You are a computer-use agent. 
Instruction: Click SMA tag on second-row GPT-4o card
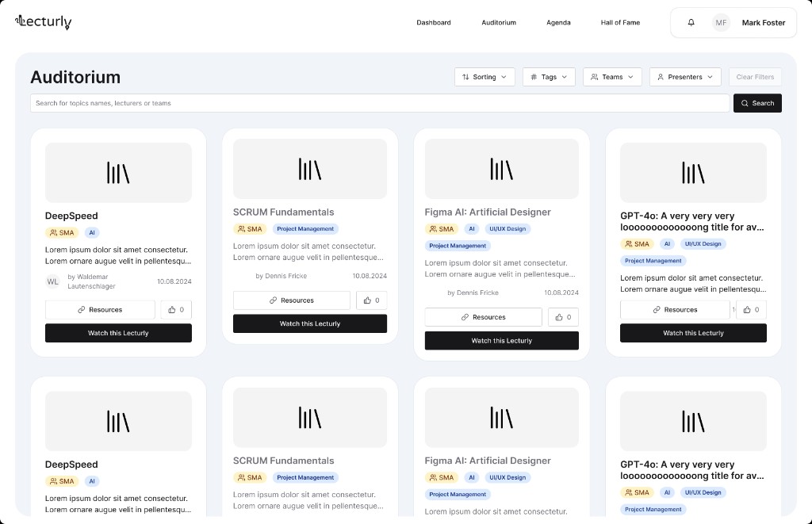click(x=637, y=492)
